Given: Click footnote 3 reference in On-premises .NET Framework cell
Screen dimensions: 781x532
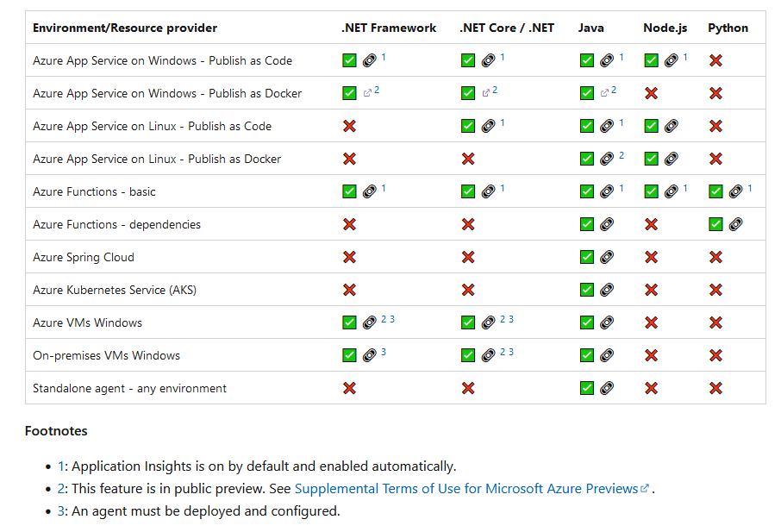Looking at the screenshot, I should 384,352.
